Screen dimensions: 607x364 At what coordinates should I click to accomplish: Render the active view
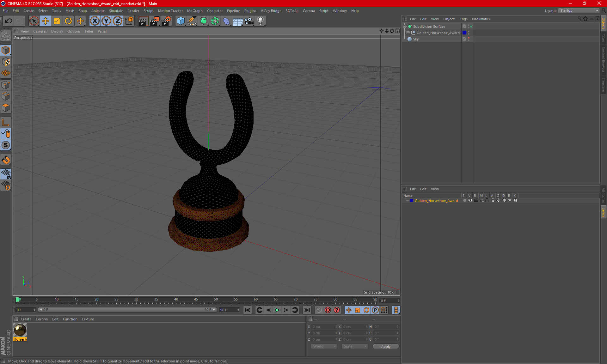click(x=143, y=21)
